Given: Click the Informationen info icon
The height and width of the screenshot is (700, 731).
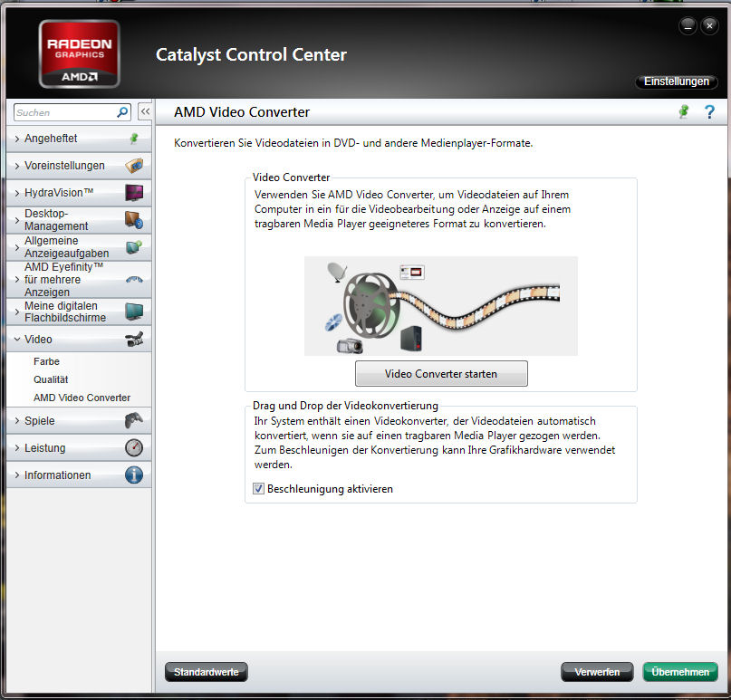Looking at the screenshot, I should click(x=134, y=475).
